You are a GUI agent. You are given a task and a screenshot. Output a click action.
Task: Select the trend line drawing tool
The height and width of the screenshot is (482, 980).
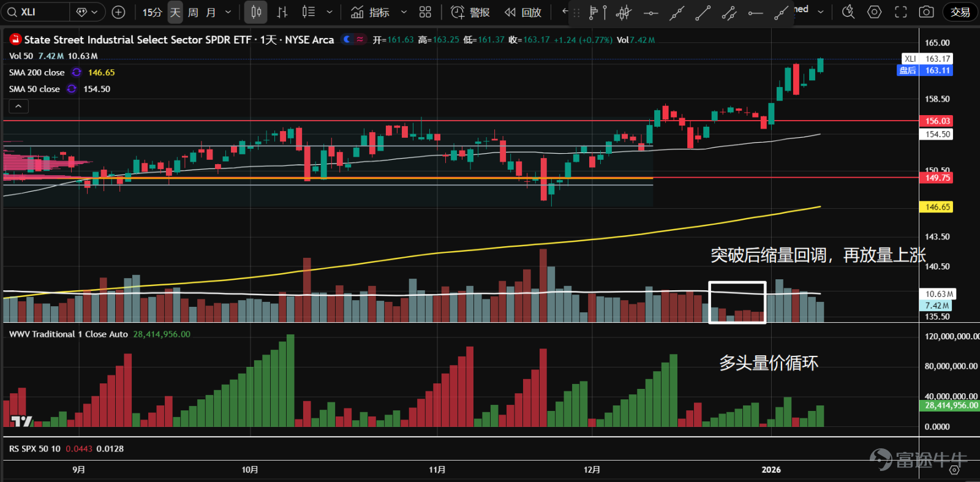pos(703,12)
